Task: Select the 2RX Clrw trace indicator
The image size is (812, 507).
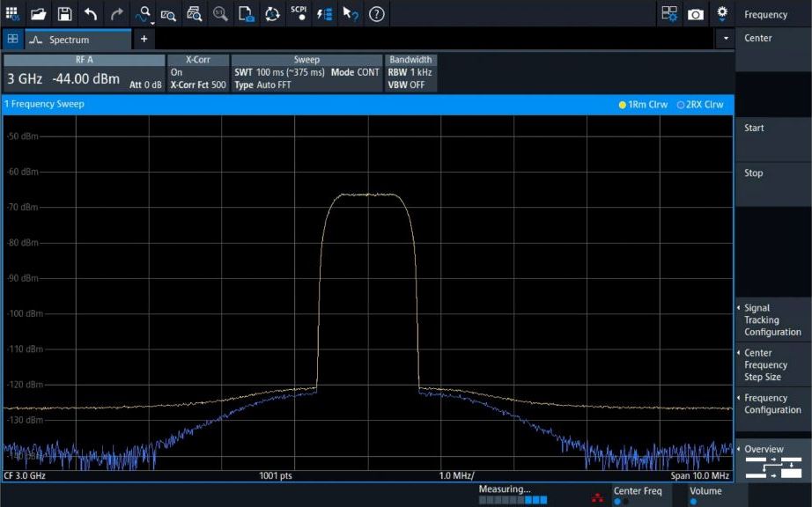Action: [699, 105]
